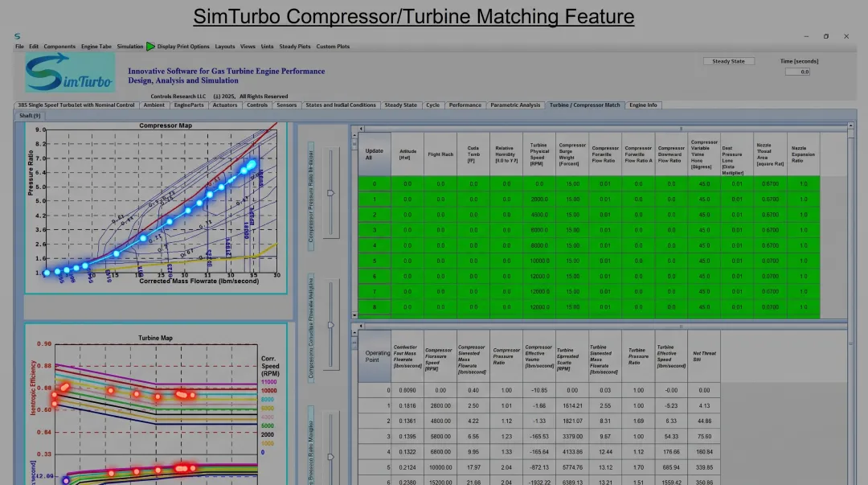
Task: Click the upper table's left scroll arrow
Action: pyautogui.click(x=361, y=129)
